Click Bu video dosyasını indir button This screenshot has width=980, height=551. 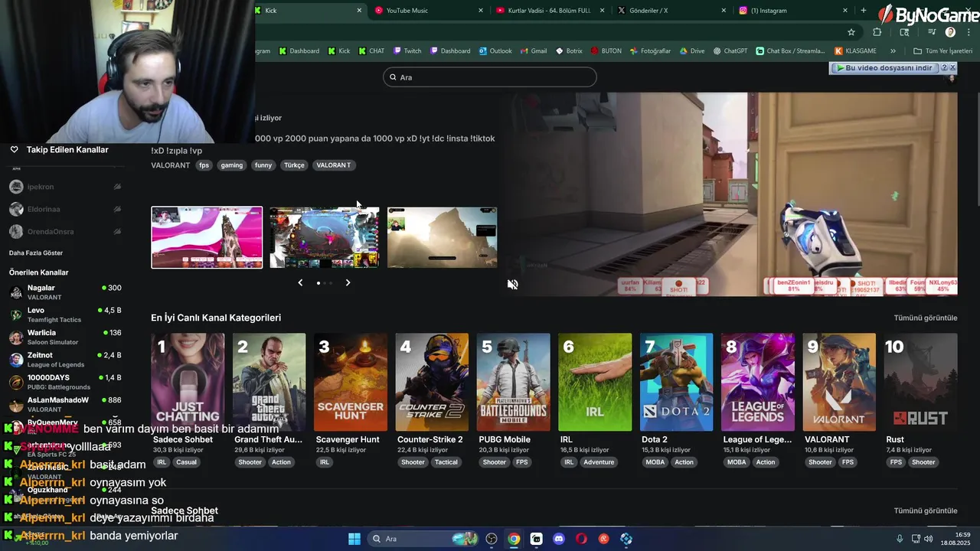886,68
